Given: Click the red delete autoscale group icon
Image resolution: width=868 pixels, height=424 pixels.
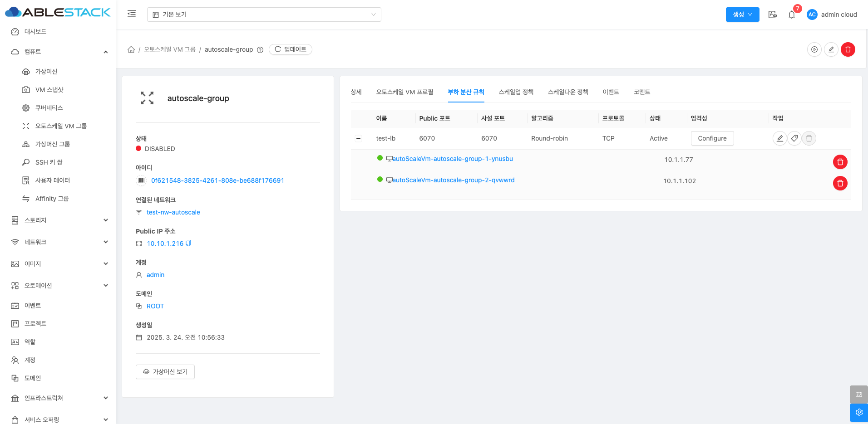Looking at the screenshot, I should [x=848, y=49].
